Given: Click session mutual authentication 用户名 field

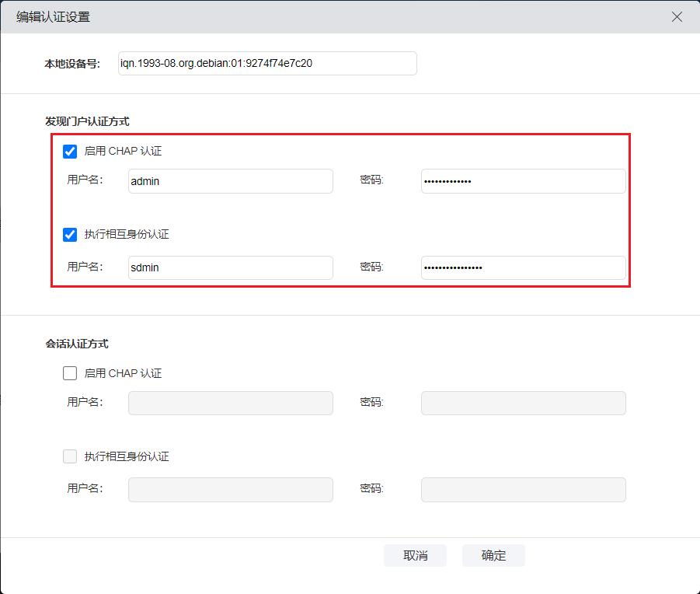Looking at the screenshot, I should (230, 490).
